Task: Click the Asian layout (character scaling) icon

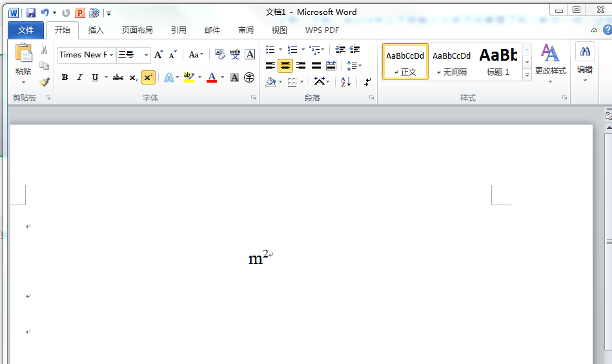Action: pyautogui.click(x=320, y=81)
